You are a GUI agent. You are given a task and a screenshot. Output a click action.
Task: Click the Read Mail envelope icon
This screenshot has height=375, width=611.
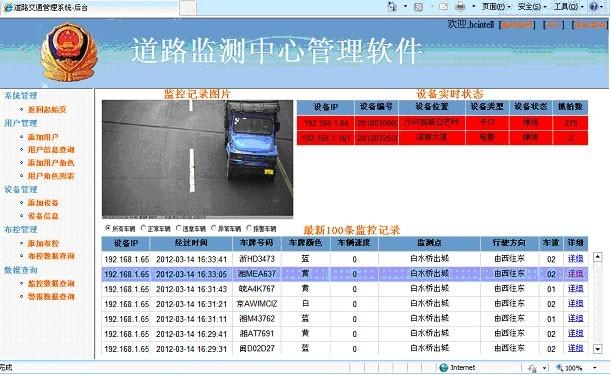click(x=443, y=7)
